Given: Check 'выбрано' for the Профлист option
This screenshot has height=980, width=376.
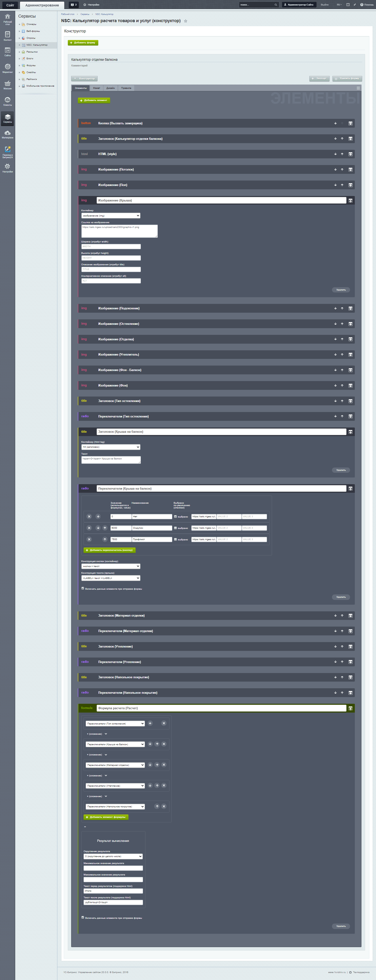Looking at the screenshot, I should coord(175,539).
